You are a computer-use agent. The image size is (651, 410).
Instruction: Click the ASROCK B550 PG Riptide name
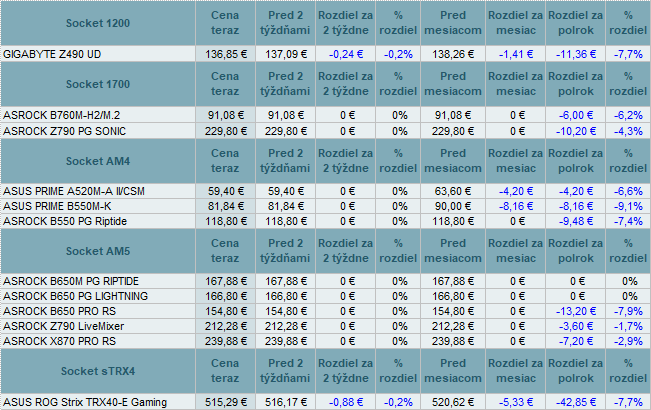click(x=65, y=221)
